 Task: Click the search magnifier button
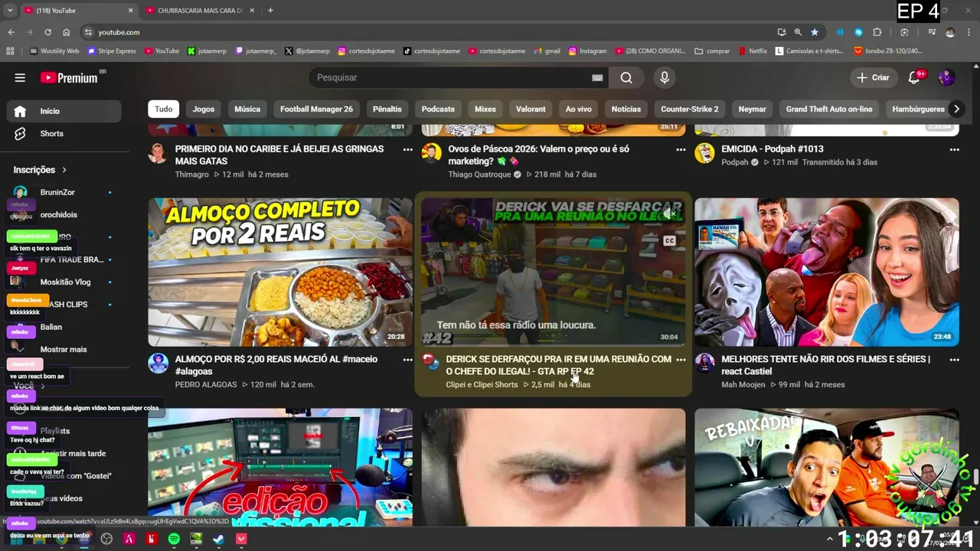point(626,77)
